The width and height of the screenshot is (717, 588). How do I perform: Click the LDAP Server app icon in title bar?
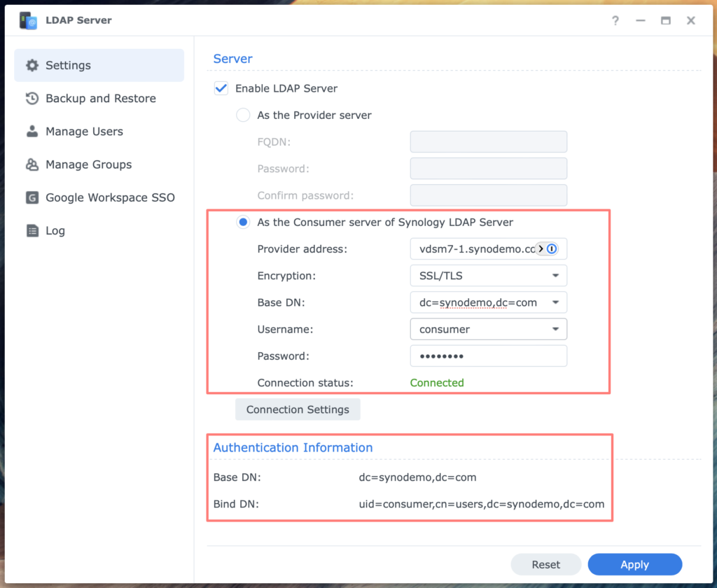click(x=28, y=20)
